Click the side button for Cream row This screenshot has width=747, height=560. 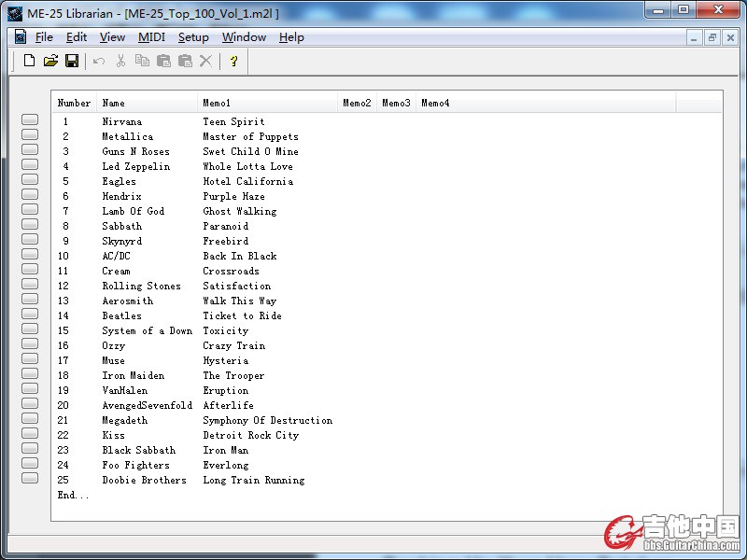(30, 269)
